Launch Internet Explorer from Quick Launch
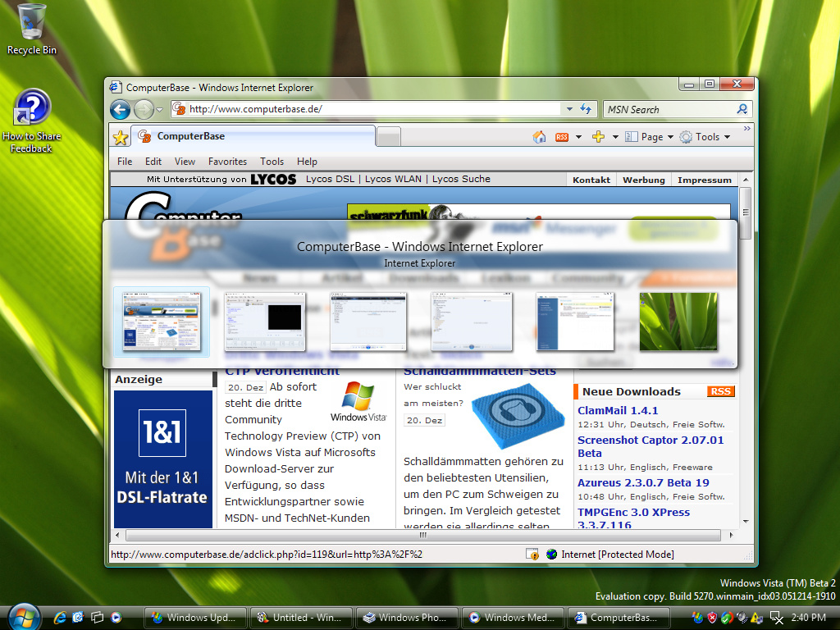The height and width of the screenshot is (630, 840). 59,617
